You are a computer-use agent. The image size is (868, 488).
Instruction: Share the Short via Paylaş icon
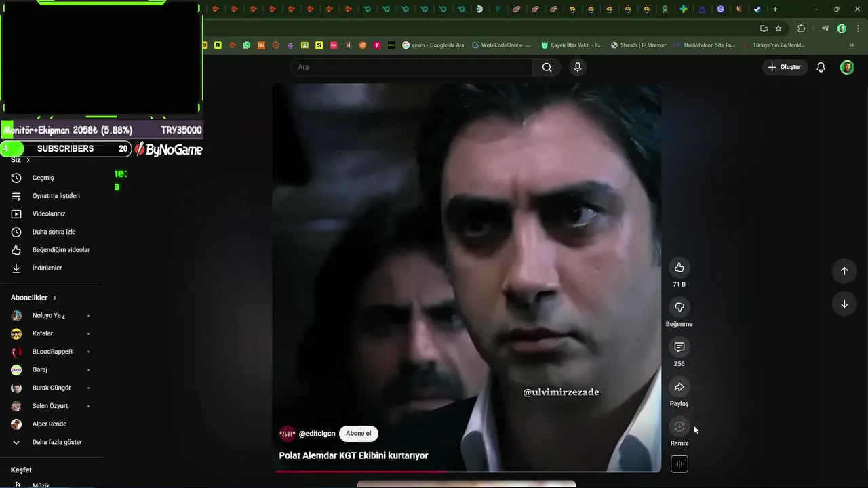pyautogui.click(x=679, y=387)
